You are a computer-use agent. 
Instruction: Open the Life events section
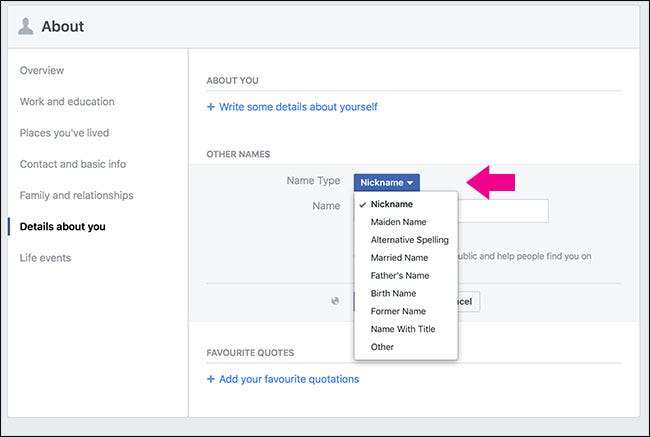pyautogui.click(x=48, y=258)
